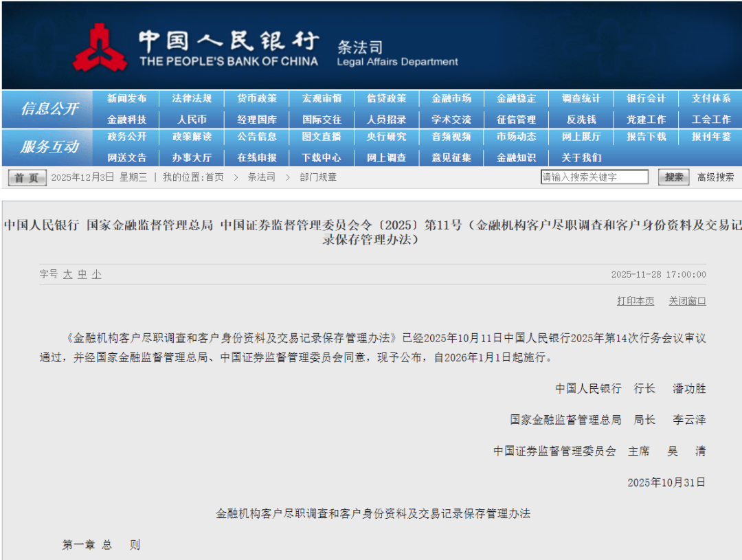
Task: Set font size to 中
Action: coord(82,275)
